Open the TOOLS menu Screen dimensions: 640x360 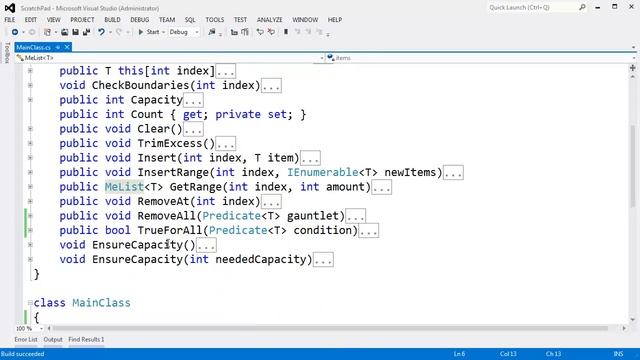[x=215, y=20]
